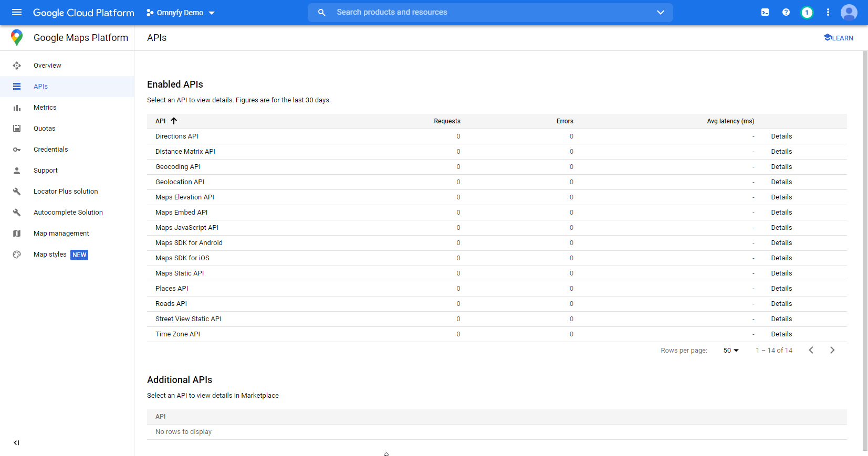Click the Errors column header
The width and height of the screenshot is (868, 456).
click(x=565, y=121)
